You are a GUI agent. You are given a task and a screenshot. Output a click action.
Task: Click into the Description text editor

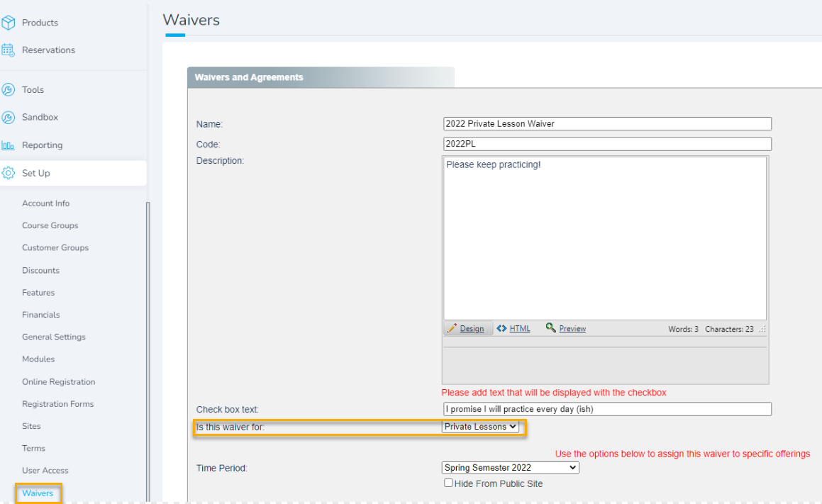pyautogui.click(x=605, y=238)
